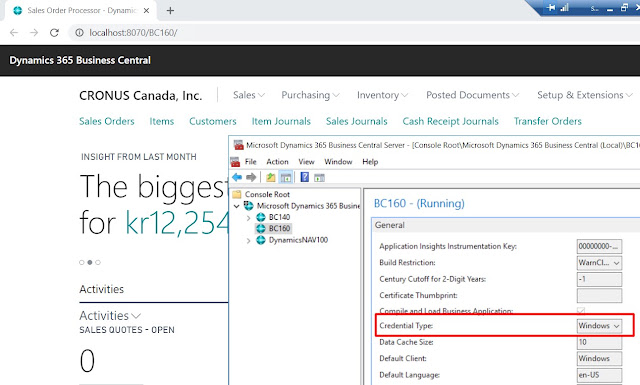
Task: Open the Help menu in MMC
Action: point(370,162)
